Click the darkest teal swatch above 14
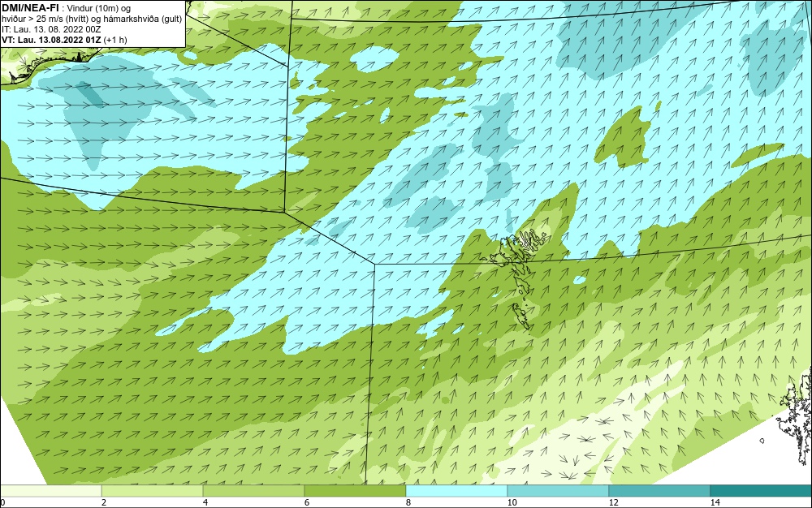Screen dimensions: 812x508 762,491
